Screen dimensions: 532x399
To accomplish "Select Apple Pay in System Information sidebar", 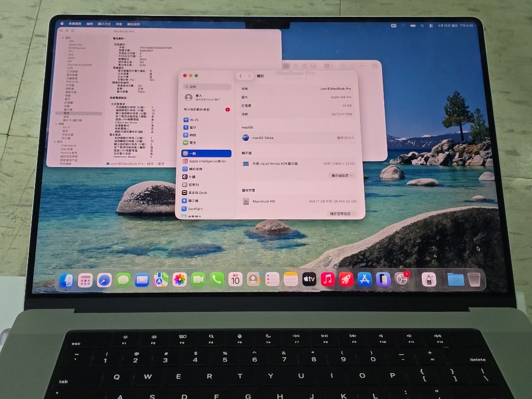I will coord(75,44).
